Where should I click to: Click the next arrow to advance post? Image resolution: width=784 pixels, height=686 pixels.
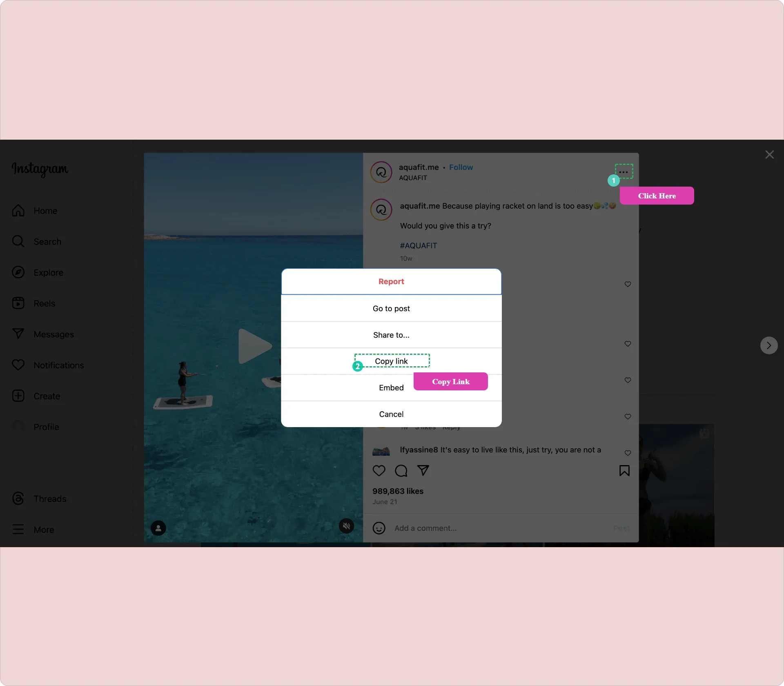[x=768, y=345]
